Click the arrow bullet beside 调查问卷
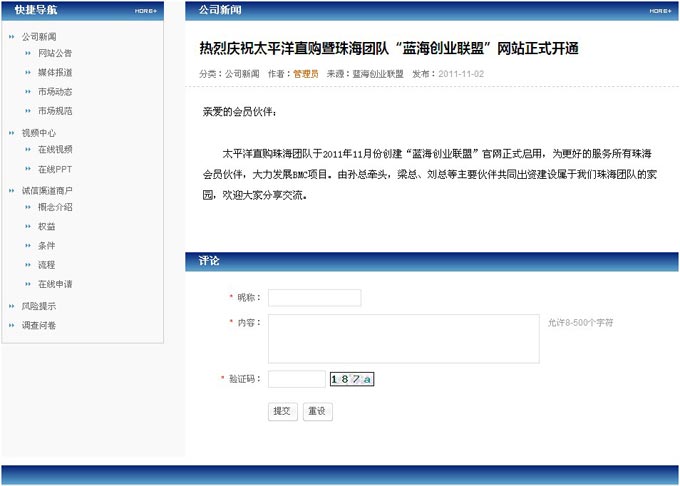Screen dimensions: 680x486 click(x=12, y=326)
